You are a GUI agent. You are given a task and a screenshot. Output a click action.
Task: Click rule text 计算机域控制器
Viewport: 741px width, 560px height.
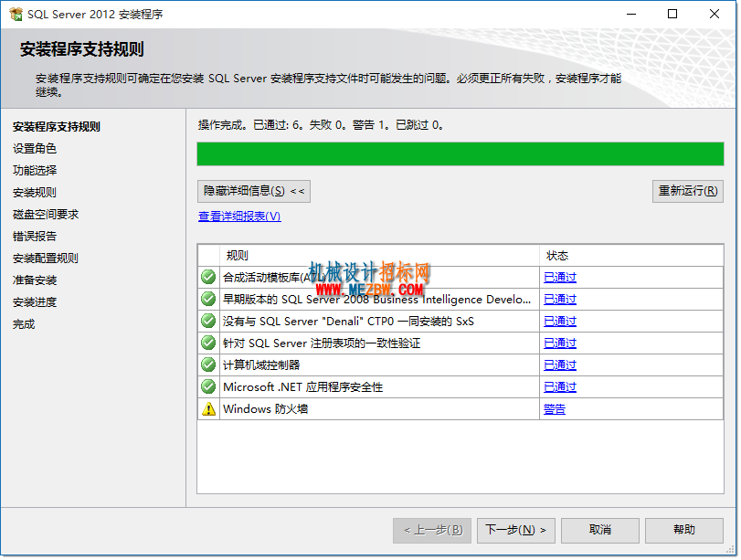click(261, 365)
